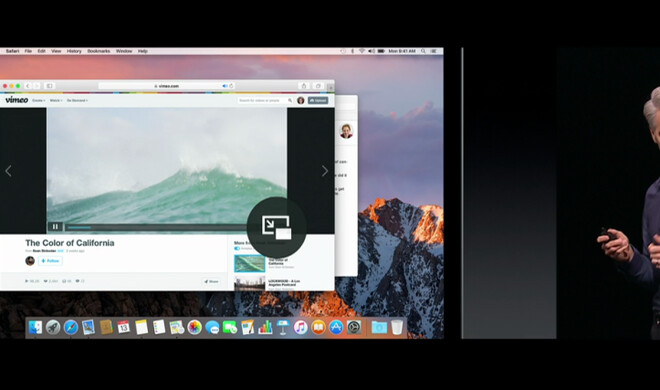The width and height of the screenshot is (660, 390).
Task: Open Calendar from the Dock
Action: coord(124,327)
